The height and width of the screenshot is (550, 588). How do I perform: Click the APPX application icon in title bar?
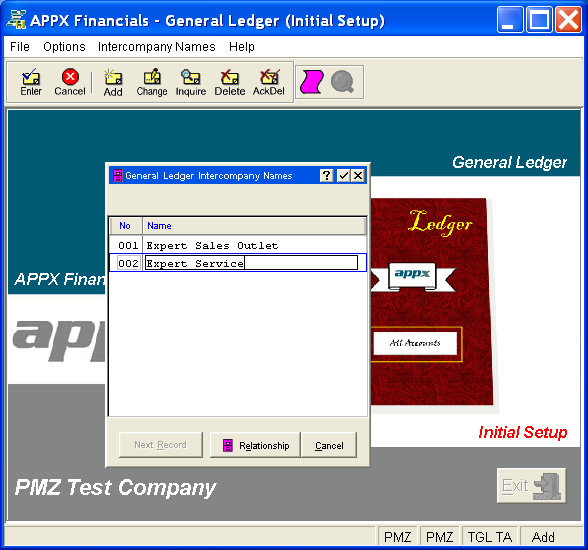[16, 19]
